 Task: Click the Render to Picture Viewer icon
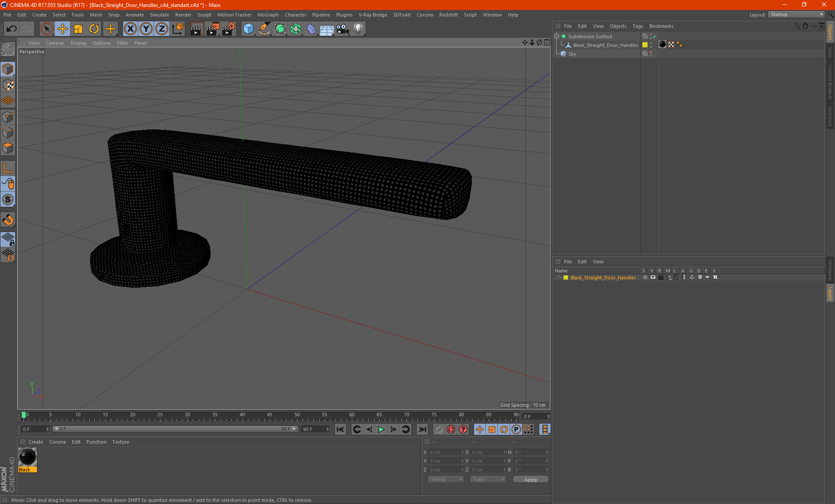pos(213,29)
